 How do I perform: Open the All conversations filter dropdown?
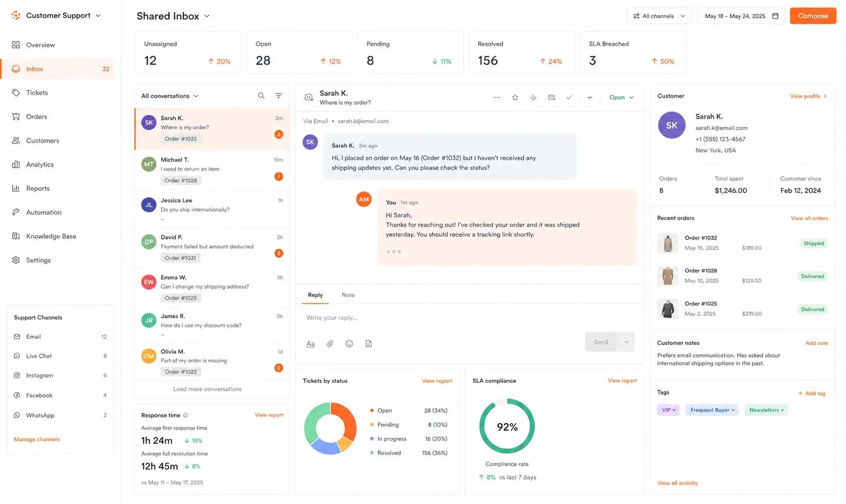point(170,96)
